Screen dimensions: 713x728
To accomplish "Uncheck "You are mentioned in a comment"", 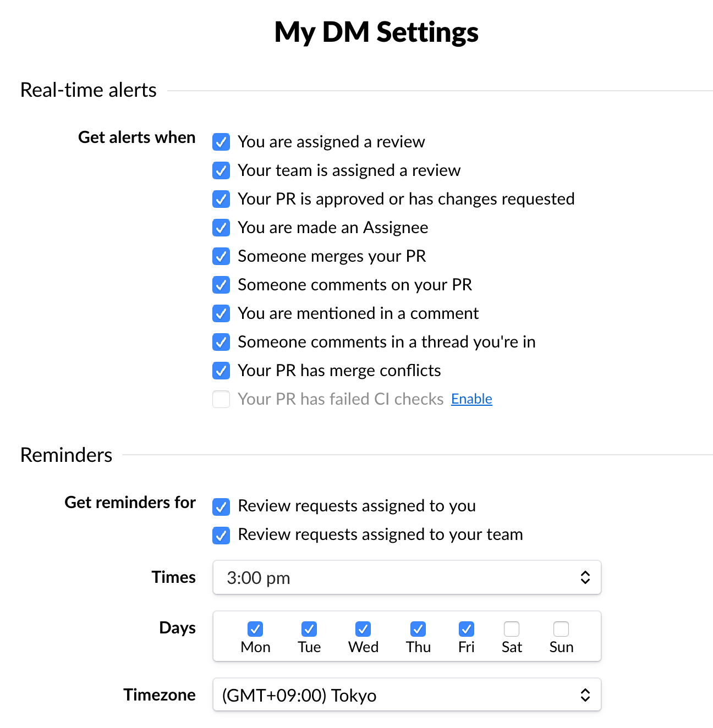I will click(221, 313).
